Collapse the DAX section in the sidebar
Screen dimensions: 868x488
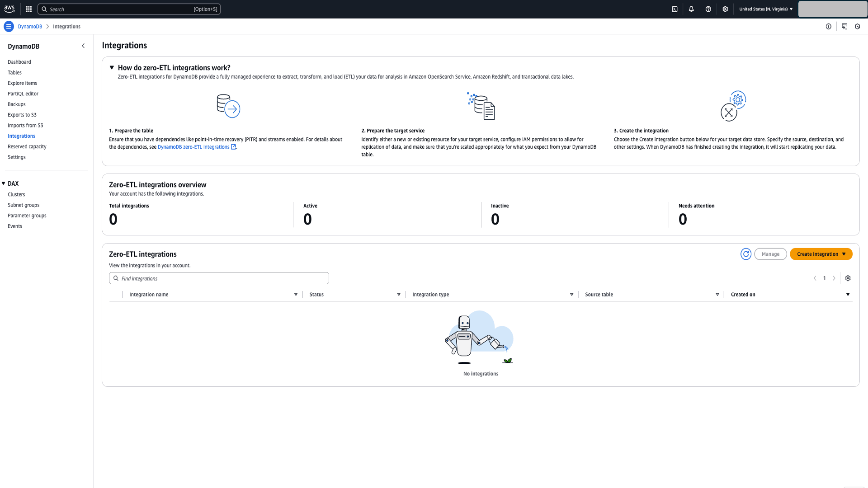(4, 183)
